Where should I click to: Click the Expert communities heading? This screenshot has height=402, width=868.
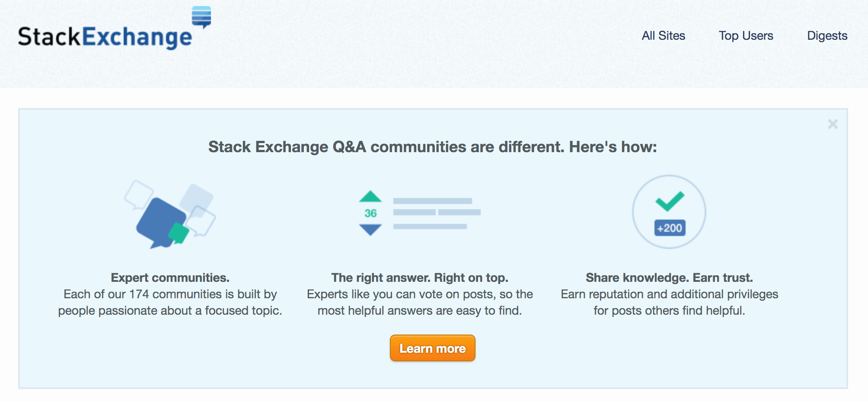click(x=170, y=278)
